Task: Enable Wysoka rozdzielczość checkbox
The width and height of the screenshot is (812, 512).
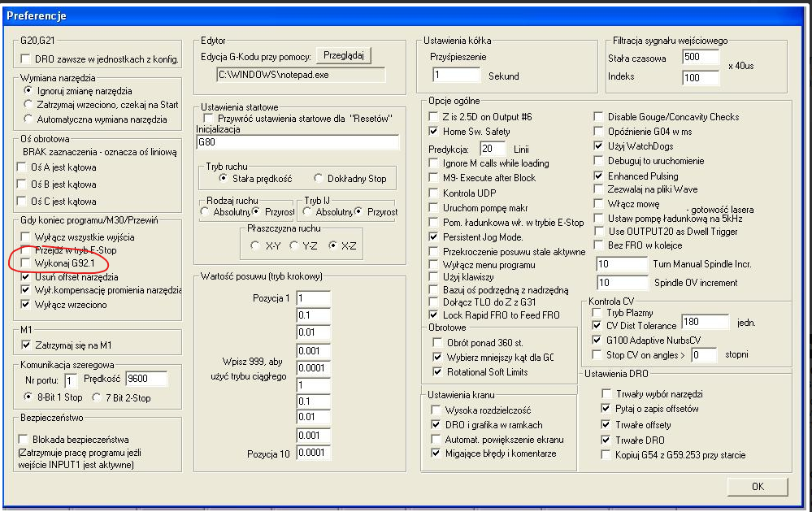Action: point(436,410)
